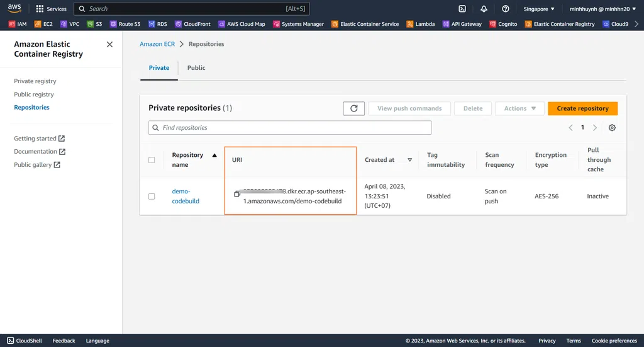The image size is (644, 347).
Task: Open EC2 shortcut in favorites bar
Action: tap(43, 24)
